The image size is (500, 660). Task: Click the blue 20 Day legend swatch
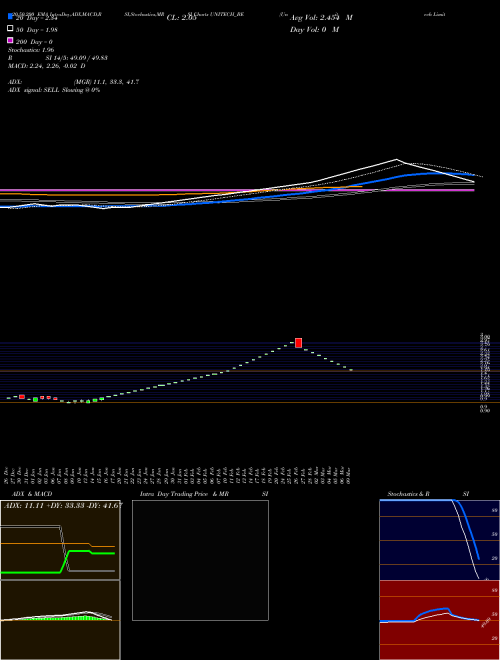(10, 17)
